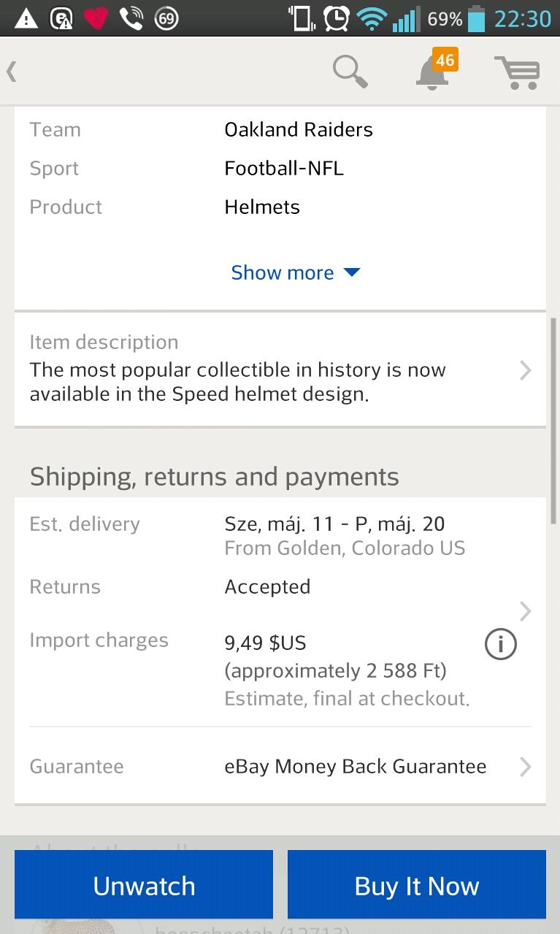Open notifications bell with 46 badge
The height and width of the screenshot is (934, 560).
434,72
